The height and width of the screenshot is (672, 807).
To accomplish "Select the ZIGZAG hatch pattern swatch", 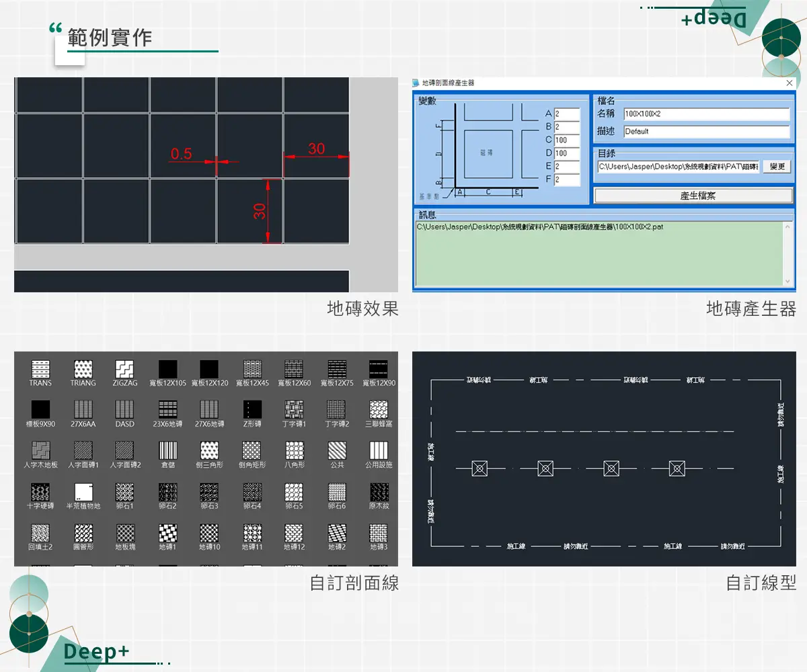I will click(124, 369).
